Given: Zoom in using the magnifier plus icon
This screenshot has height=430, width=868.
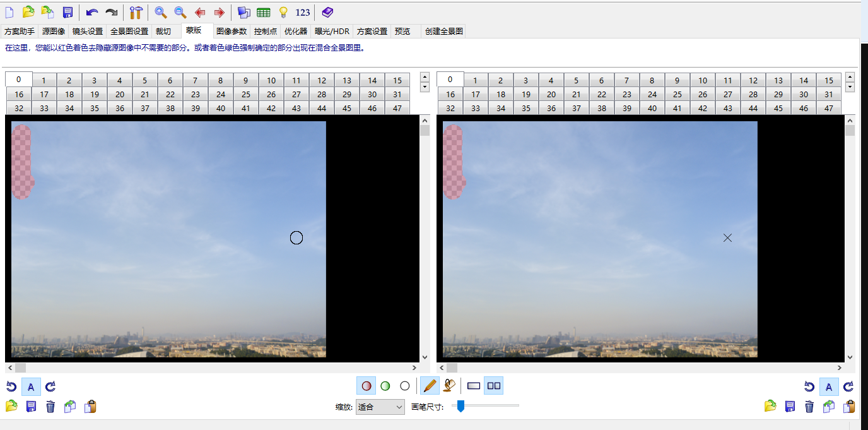Looking at the screenshot, I should pos(161,12).
